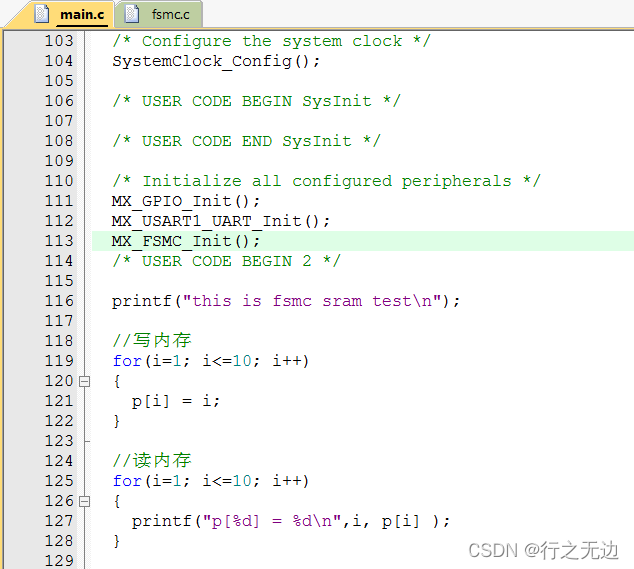This screenshot has width=634, height=569.
Task: Click the file icon on main.c tab
Action: (42, 14)
